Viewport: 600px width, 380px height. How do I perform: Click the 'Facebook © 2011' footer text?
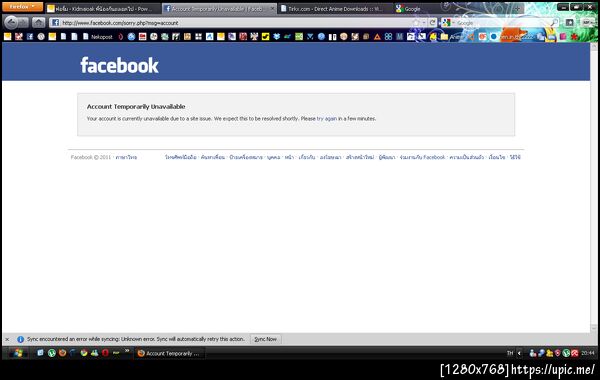[91, 157]
